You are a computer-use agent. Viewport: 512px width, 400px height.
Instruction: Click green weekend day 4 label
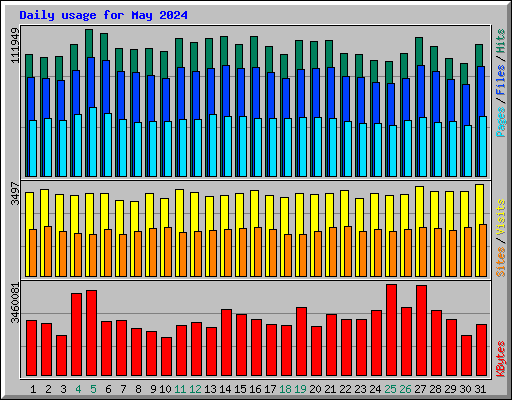pos(78,389)
